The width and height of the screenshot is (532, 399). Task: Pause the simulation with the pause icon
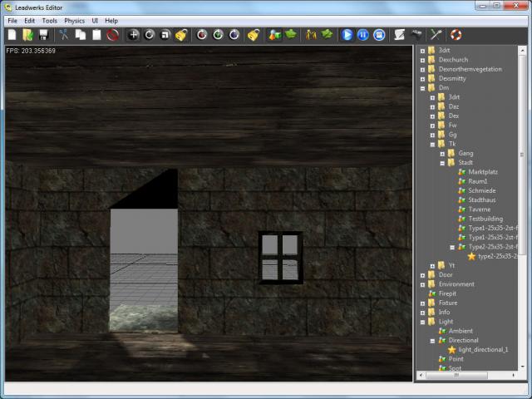click(363, 35)
